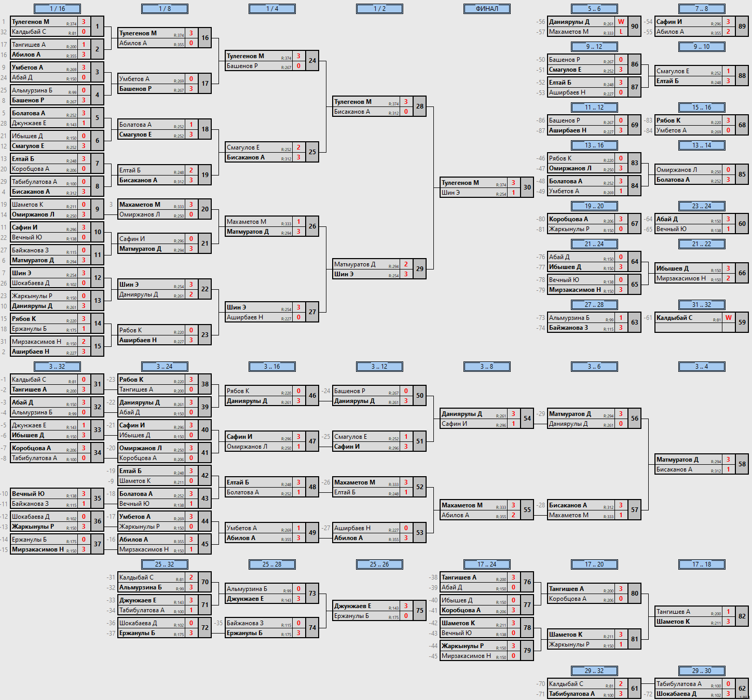Select the '31 .. 32' placement header
Screen dimensions: 752x700
click(x=702, y=305)
